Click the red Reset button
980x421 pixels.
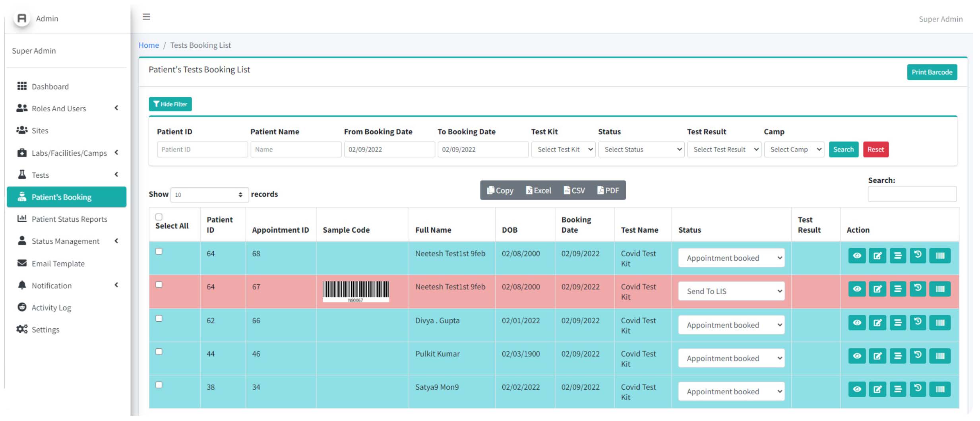click(x=875, y=149)
